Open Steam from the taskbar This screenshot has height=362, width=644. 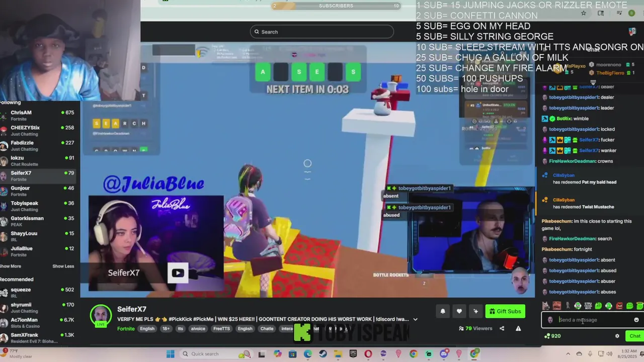(323, 354)
